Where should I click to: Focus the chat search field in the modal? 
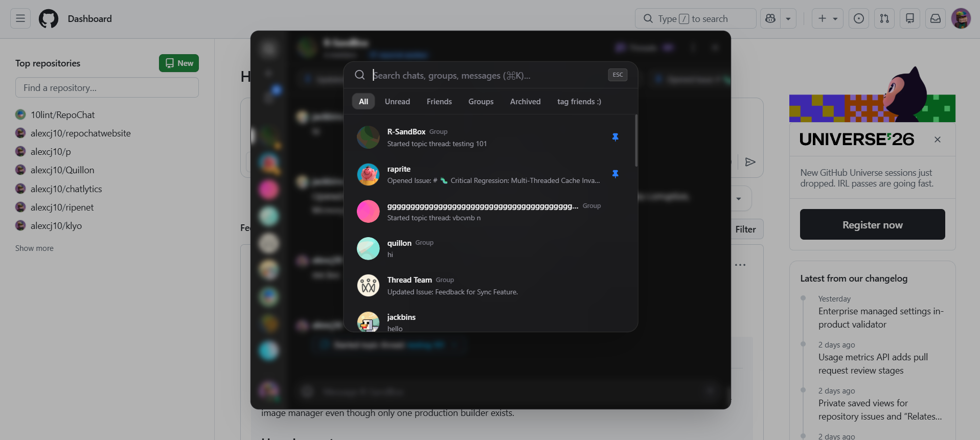(x=486, y=76)
